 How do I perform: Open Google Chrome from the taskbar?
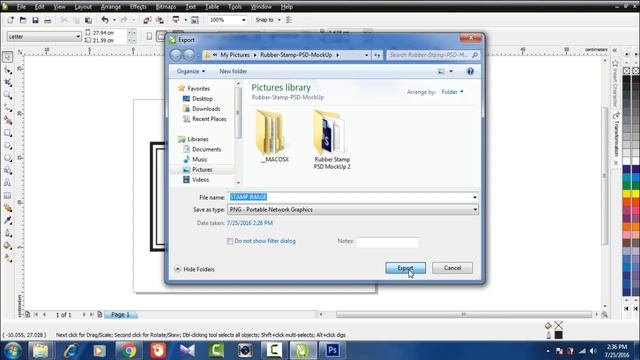(x=129, y=350)
